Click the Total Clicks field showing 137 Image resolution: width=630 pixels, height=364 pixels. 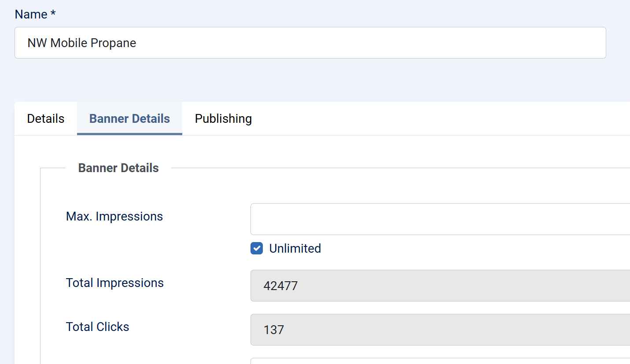tap(440, 330)
